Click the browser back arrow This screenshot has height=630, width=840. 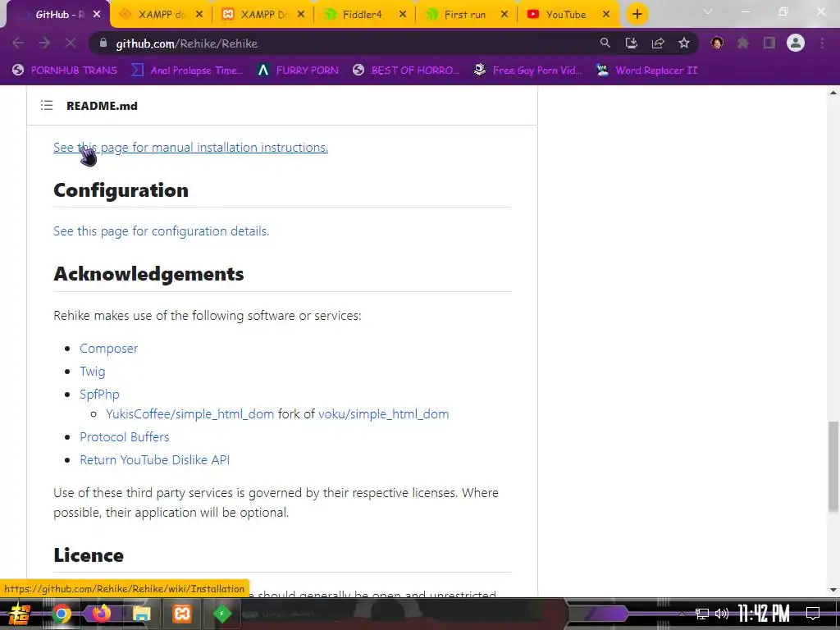click(18, 43)
